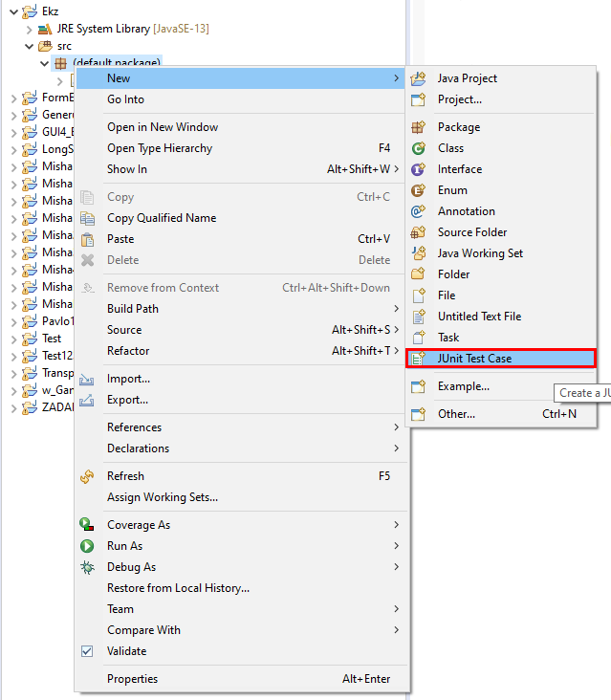
Task: Open Properties from context menu
Action: click(241, 679)
